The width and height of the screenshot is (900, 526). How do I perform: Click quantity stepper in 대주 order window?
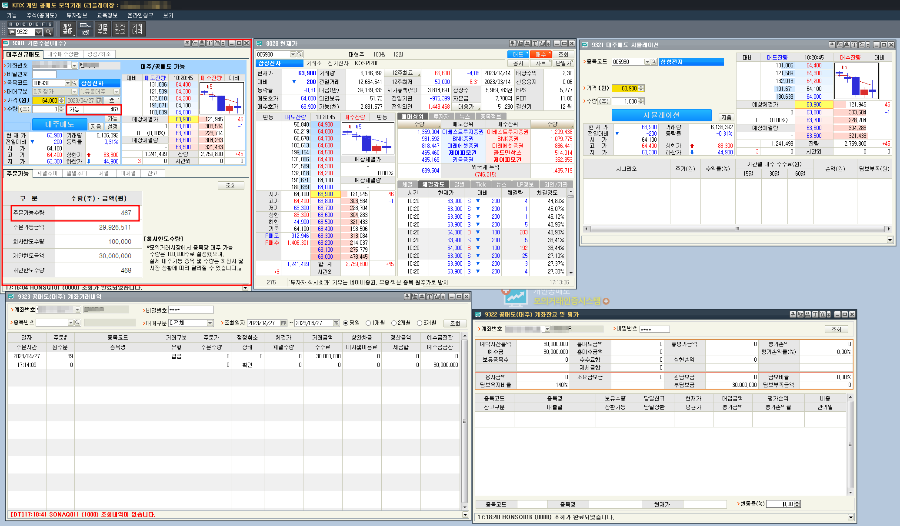(x=62, y=109)
